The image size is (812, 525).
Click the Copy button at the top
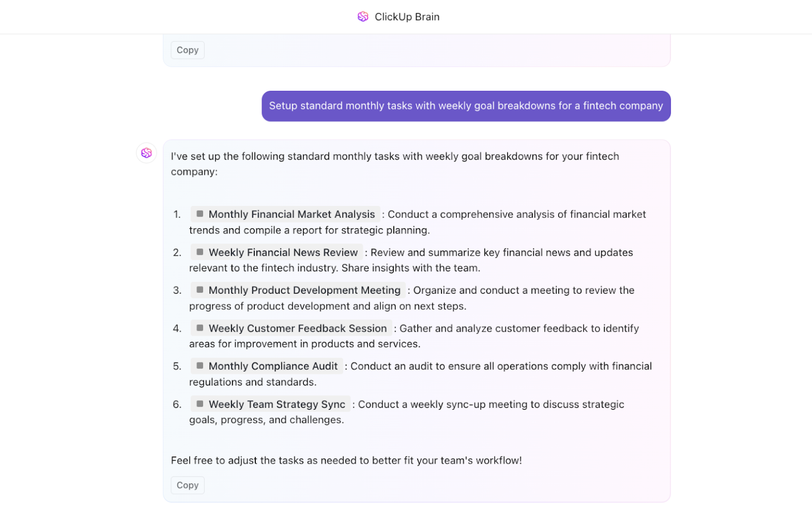pos(187,50)
